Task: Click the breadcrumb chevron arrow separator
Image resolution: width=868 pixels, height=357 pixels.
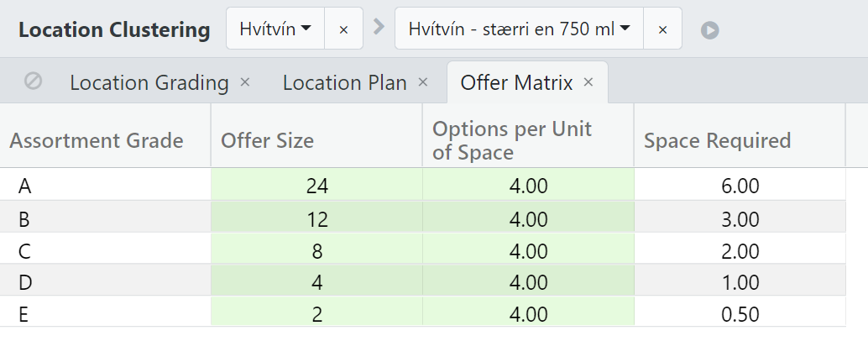Action: 379,27
